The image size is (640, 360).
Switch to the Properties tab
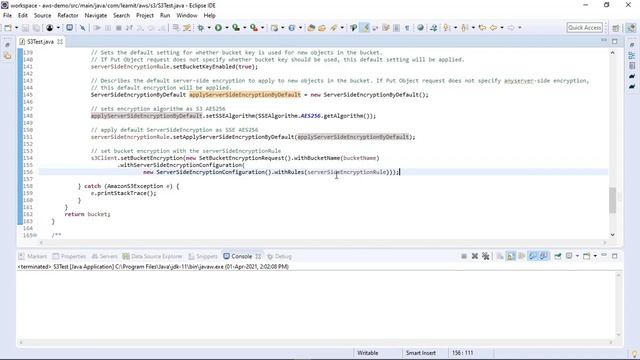point(69,256)
